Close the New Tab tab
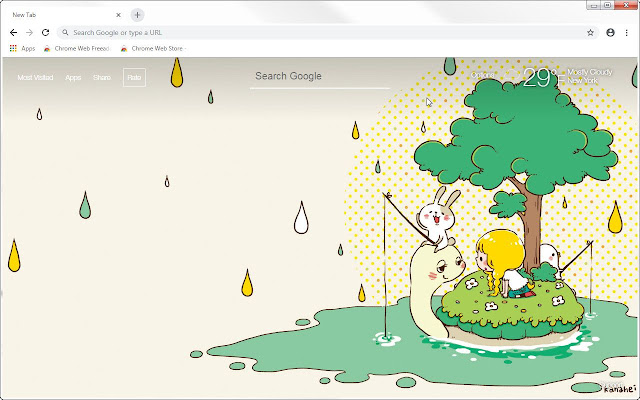 (x=118, y=15)
